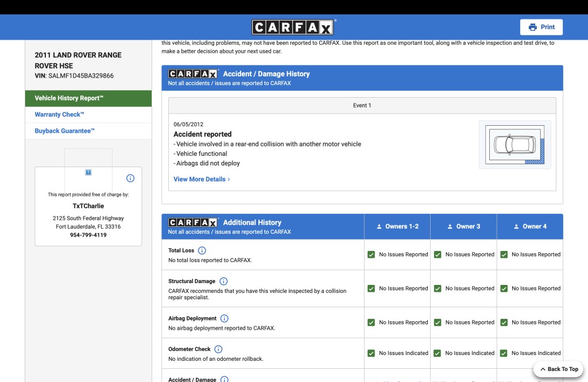Click the Vehicle functional line
This screenshot has height=382, width=588.
pyautogui.click(x=200, y=153)
